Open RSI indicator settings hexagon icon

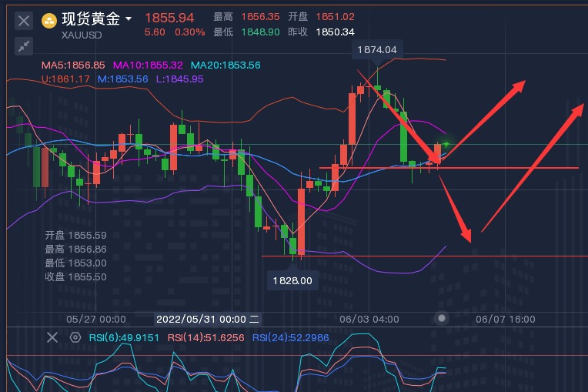[75, 337]
